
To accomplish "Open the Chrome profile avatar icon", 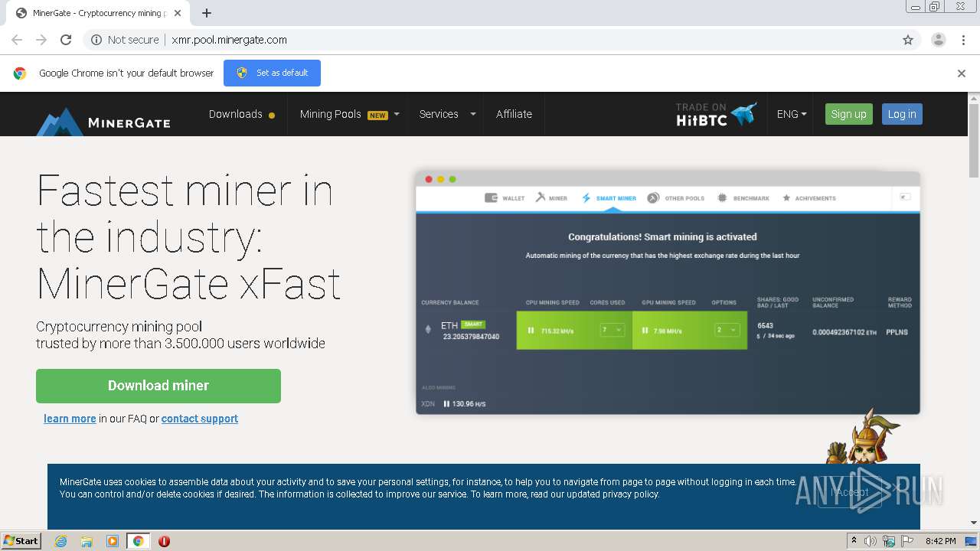I will point(939,40).
